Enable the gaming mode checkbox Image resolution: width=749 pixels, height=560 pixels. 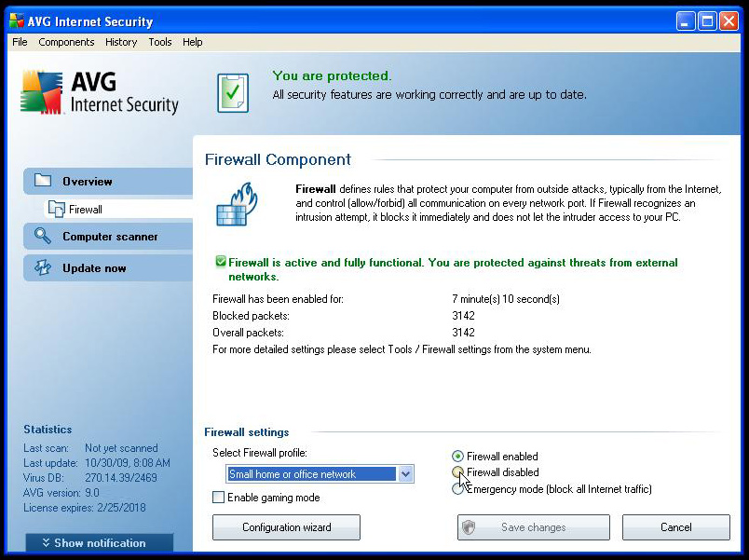pos(218,498)
